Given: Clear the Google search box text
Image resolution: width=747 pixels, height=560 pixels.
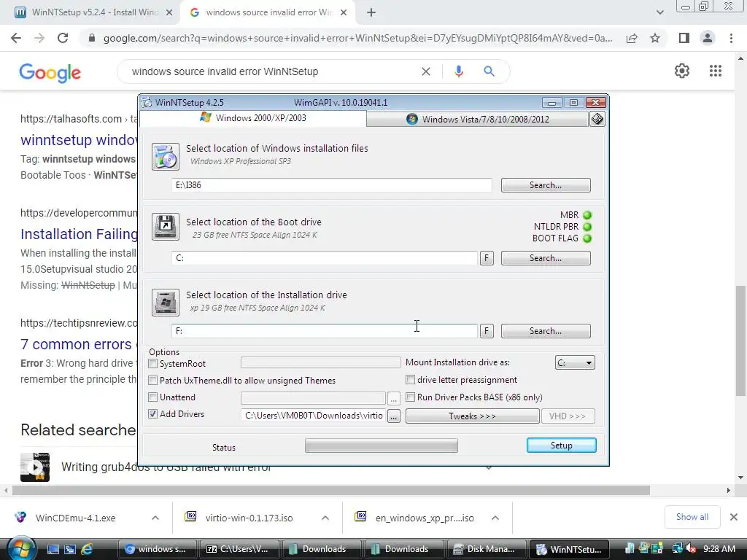Looking at the screenshot, I should coord(426,71).
